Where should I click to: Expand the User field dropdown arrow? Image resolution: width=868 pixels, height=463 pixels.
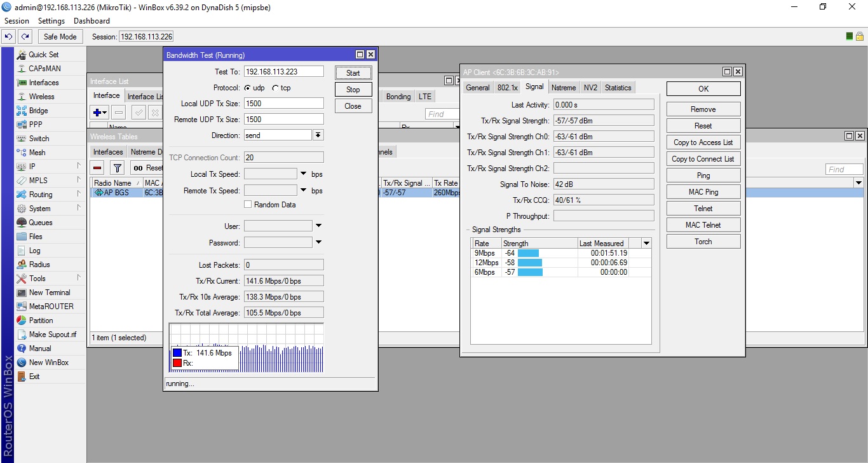tap(318, 226)
